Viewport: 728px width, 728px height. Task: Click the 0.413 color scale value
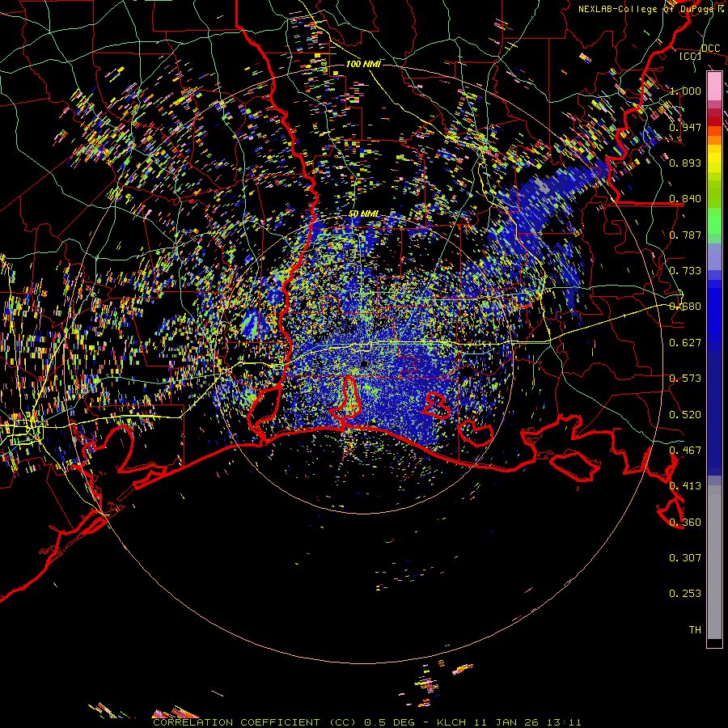(685, 486)
